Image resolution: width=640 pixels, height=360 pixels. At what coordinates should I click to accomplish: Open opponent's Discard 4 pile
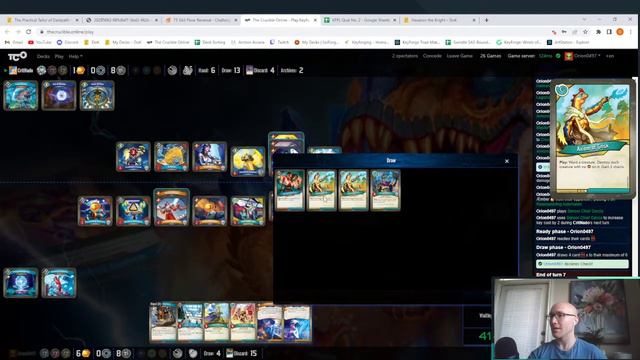pos(260,70)
